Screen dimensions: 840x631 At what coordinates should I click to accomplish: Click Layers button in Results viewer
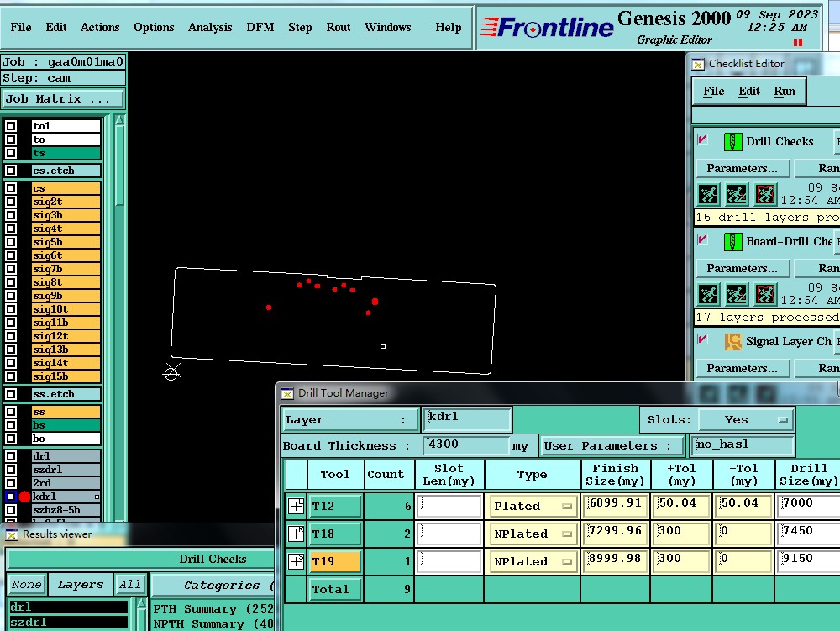tap(81, 585)
